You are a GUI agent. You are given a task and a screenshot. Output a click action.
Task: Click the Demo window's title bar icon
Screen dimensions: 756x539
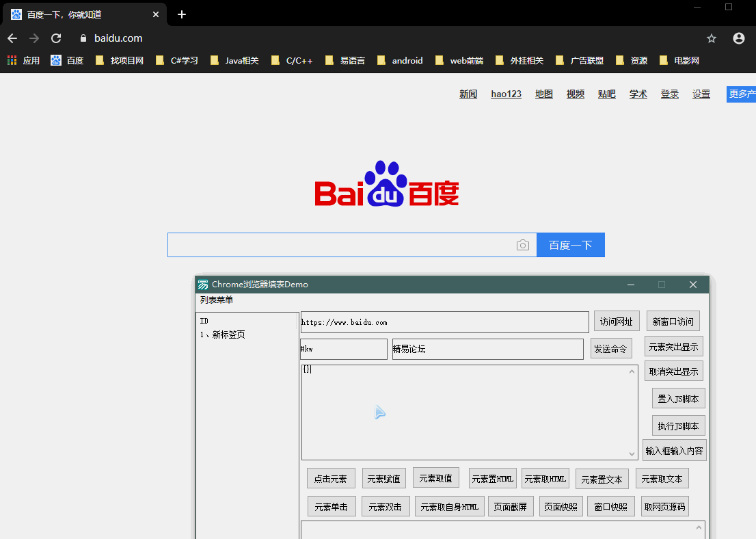point(204,285)
